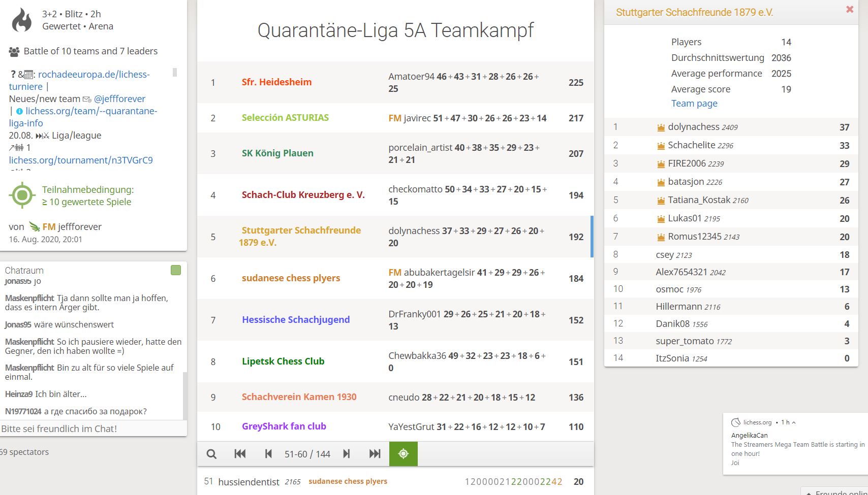This screenshot has height=495, width=868.
Task: Click Chewbakka36 leader name
Action: 417,356
